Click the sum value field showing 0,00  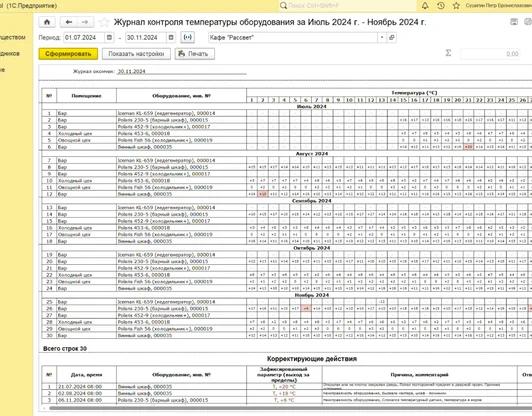point(490,54)
